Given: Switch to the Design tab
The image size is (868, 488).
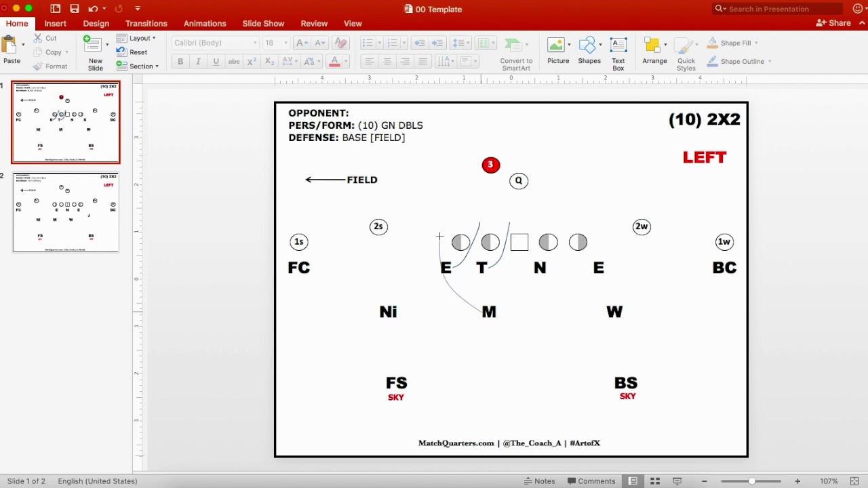Looking at the screenshot, I should [x=96, y=23].
